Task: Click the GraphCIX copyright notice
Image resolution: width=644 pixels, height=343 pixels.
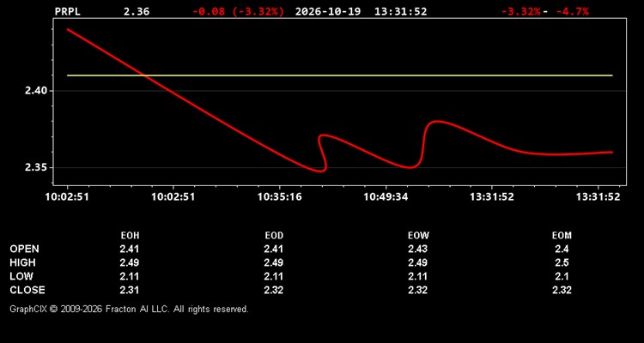Action: click(129, 309)
